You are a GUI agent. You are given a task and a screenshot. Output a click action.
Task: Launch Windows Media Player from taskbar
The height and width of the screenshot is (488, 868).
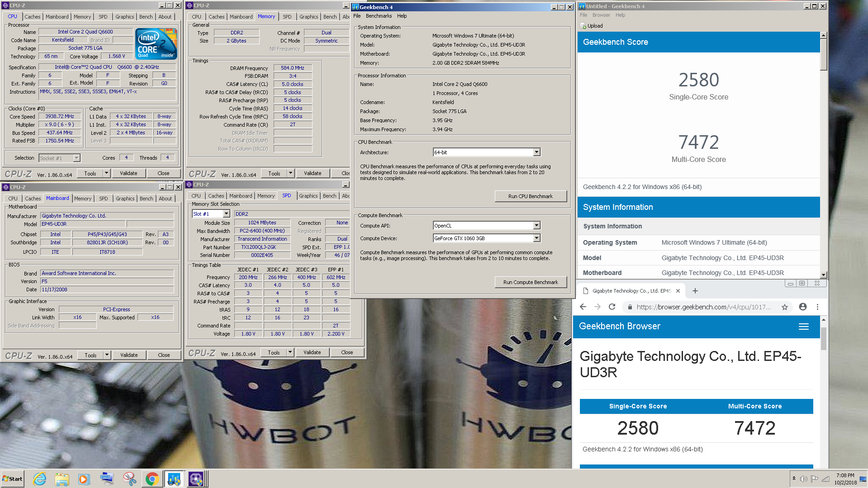(x=84, y=479)
